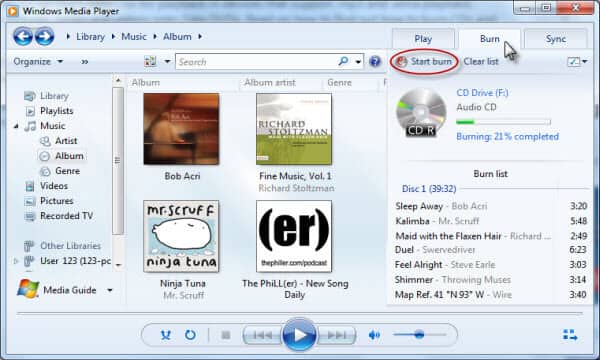Click the Burn options checklist icon
Screen dimensions: 600x360
pyautogui.click(x=574, y=61)
